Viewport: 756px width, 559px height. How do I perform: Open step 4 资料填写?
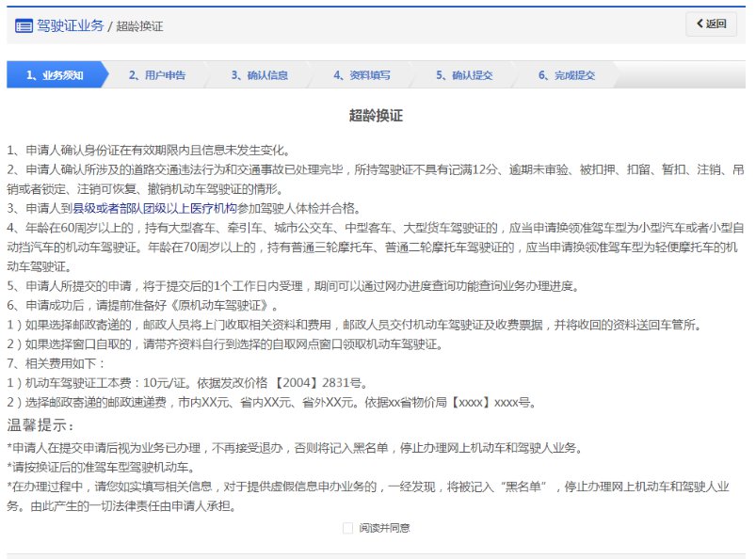(362, 75)
